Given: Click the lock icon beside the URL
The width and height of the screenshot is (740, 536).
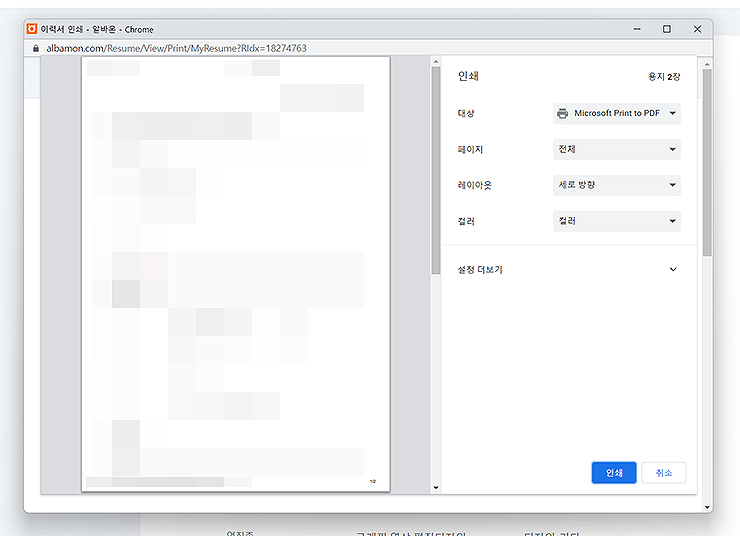Looking at the screenshot, I should coord(36,48).
